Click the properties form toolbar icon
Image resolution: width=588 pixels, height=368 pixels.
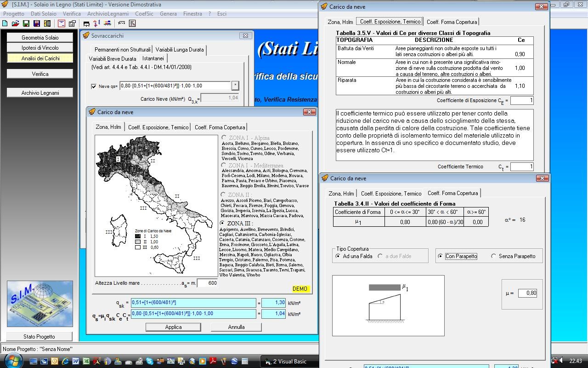[x=73, y=23]
